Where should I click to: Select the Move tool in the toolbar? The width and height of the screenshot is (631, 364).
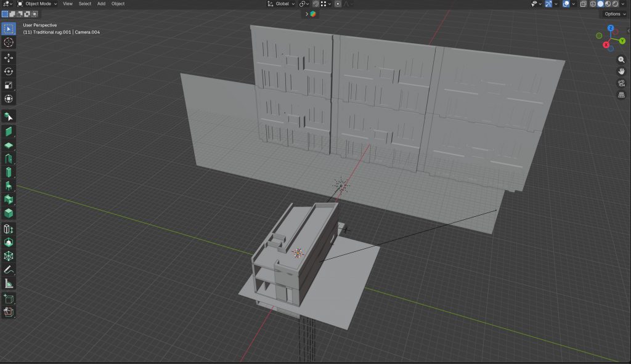9,58
